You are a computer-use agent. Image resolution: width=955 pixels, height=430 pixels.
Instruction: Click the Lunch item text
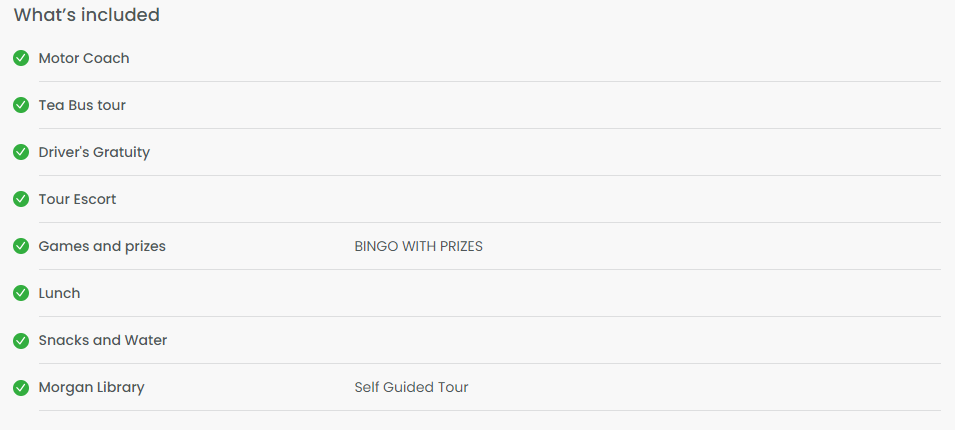tap(60, 294)
